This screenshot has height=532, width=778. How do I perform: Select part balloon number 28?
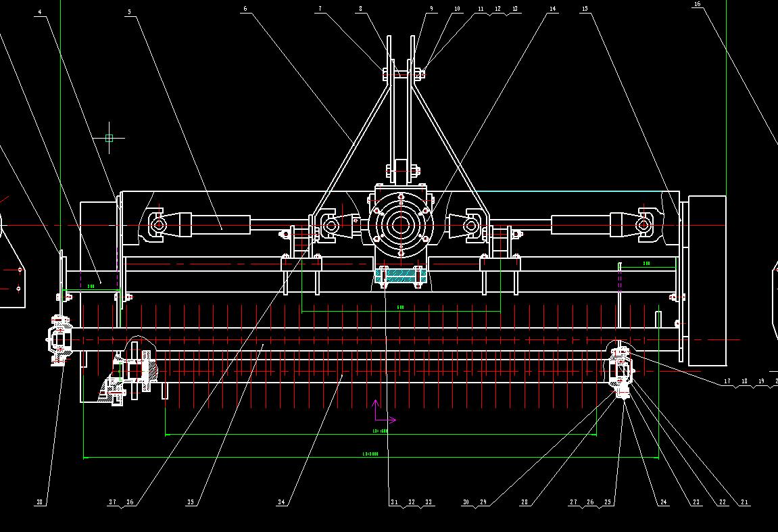click(524, 502)
